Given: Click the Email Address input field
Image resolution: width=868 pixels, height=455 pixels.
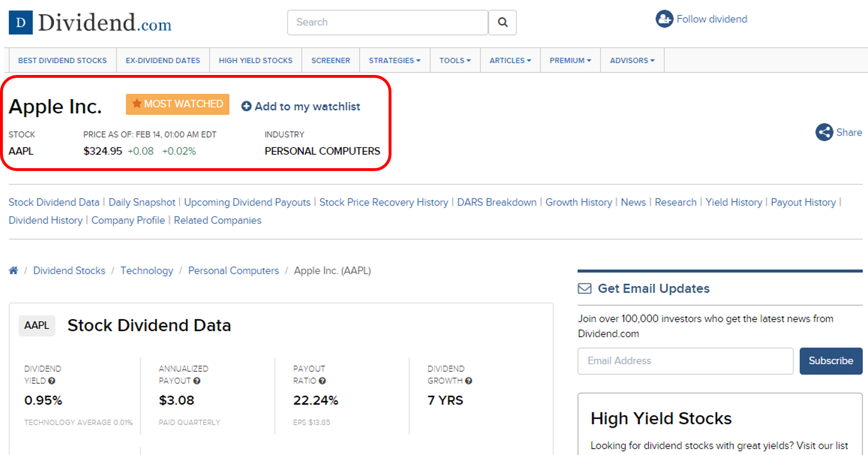Looking at the screenshot, I should click(x=685, y=361).
